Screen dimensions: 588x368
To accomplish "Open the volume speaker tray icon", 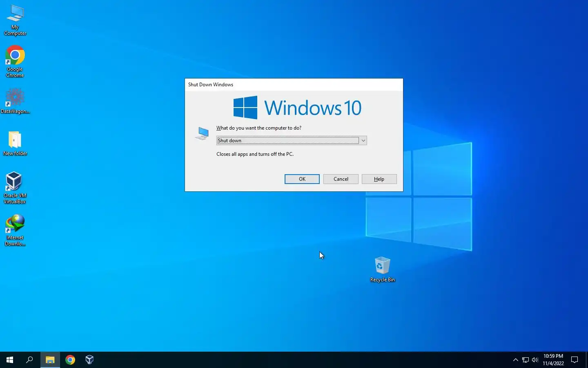I will 535,360.
